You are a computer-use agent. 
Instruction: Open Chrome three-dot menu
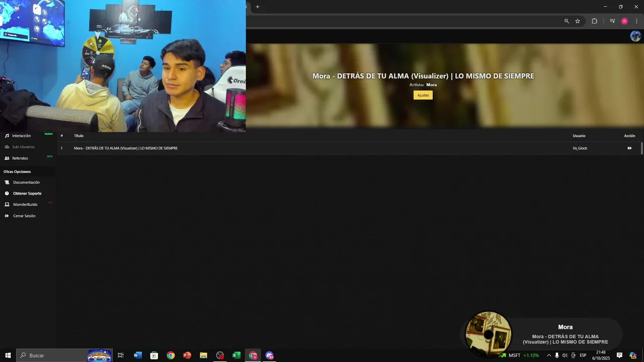[x=636, y=21]
